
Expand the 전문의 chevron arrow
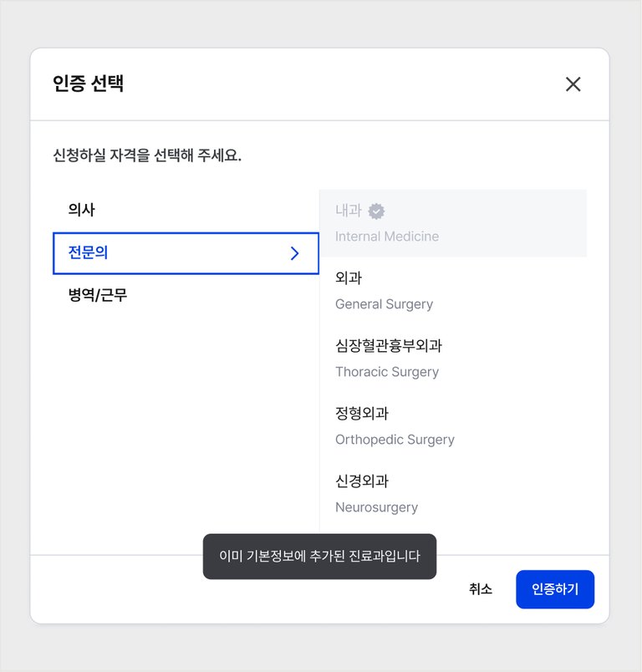point(294,253)
